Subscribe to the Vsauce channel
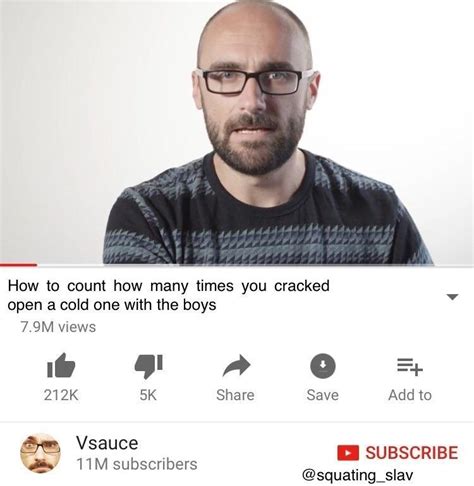Viewport: 474px width, 486px height. click(x=398, y=453)
